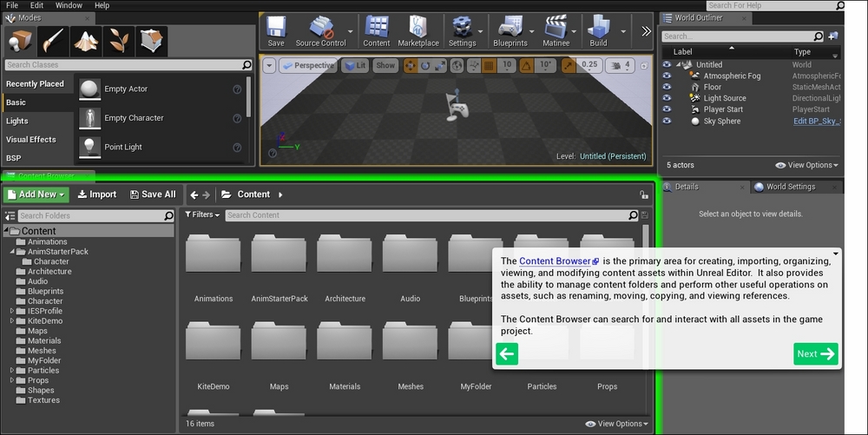Screen dimensions: 868x435
Task: Open the Marketplace toolbar icon
Action: pos(418,31)
